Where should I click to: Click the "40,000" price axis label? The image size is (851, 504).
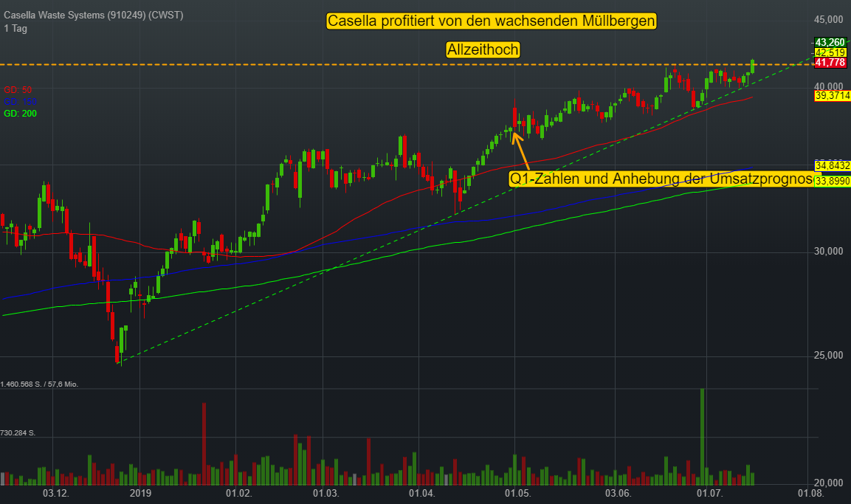point(829,87)
